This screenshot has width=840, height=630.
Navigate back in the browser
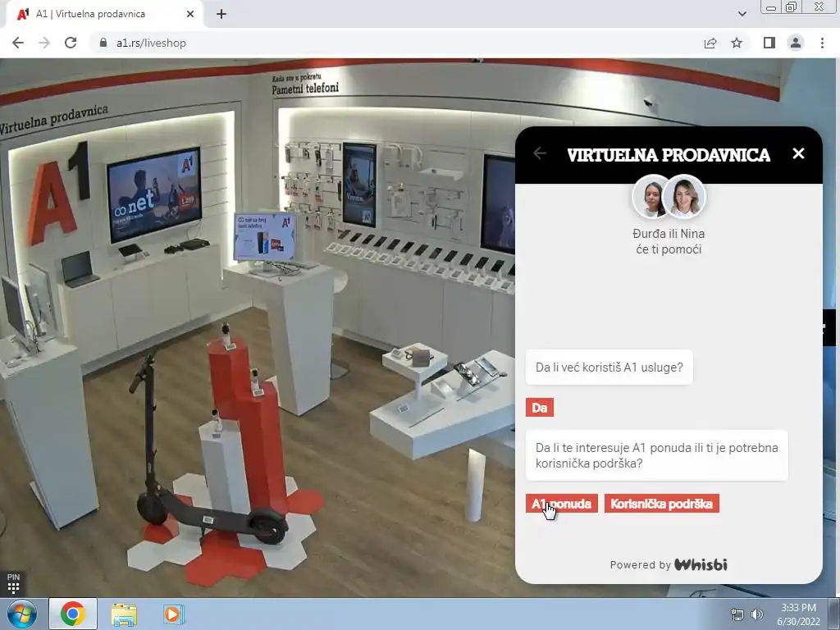[x=18, y=43]
